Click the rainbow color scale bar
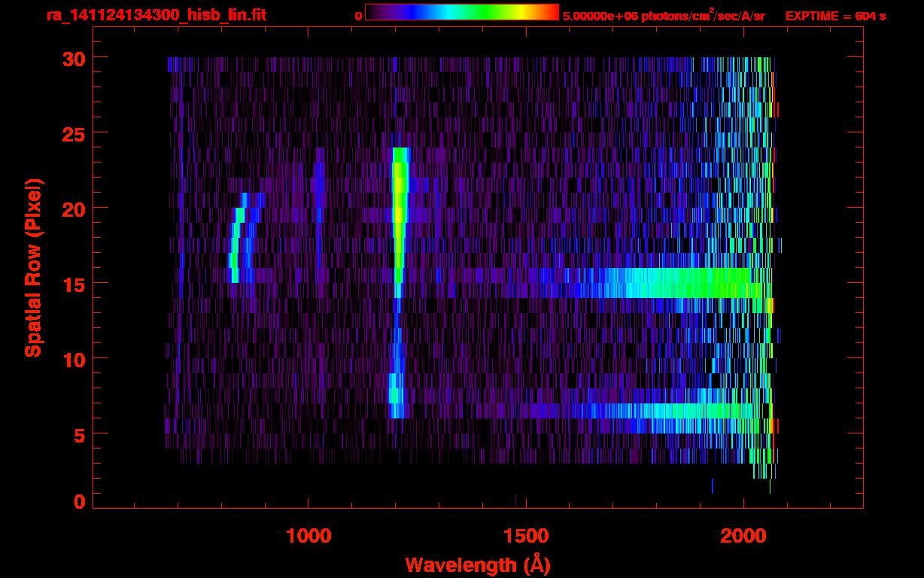924x578 pixels. [x=462, y=13]
